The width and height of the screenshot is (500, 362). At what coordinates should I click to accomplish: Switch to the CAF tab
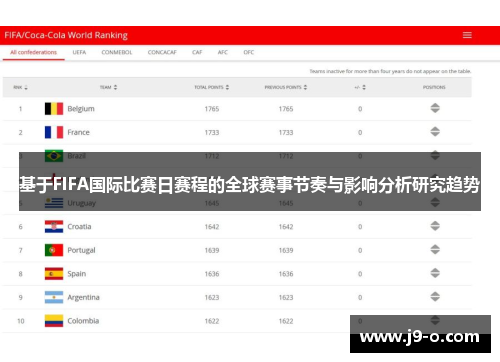click(197, 52)
